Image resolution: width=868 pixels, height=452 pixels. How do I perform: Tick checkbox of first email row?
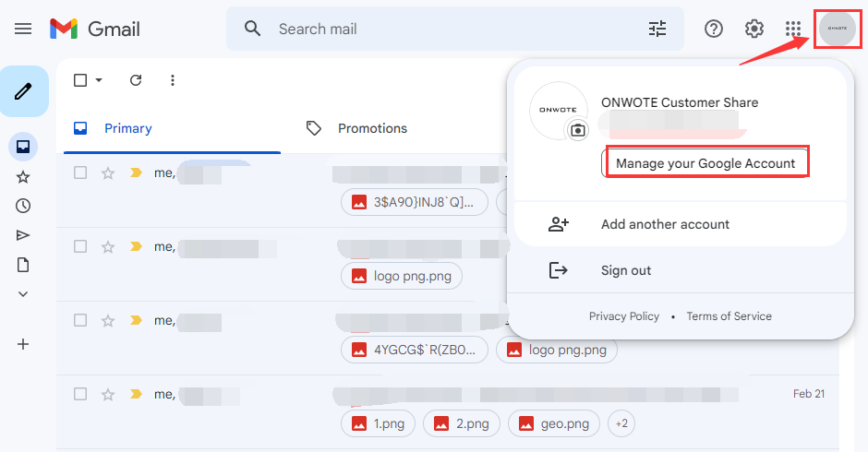coord(80,172)
